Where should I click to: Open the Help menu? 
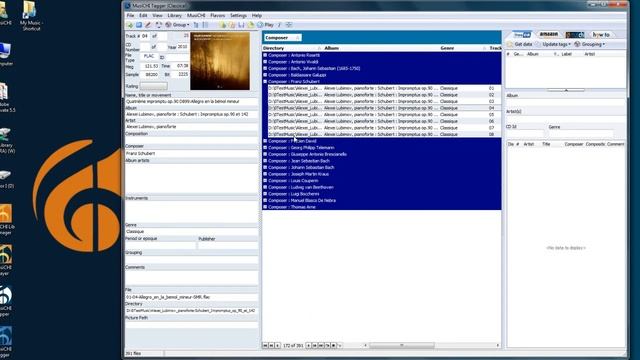[256, 16]
